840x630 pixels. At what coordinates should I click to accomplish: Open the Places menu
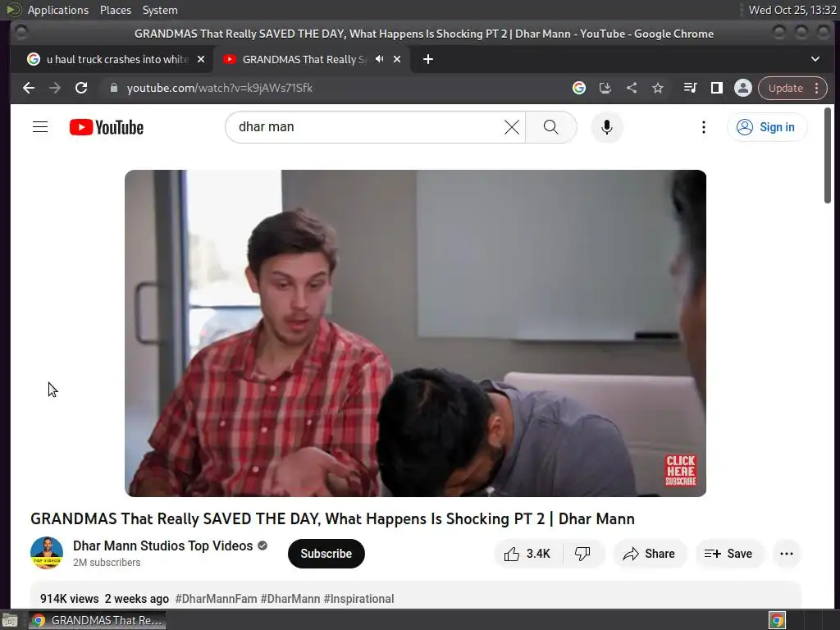tap(116, 10)
